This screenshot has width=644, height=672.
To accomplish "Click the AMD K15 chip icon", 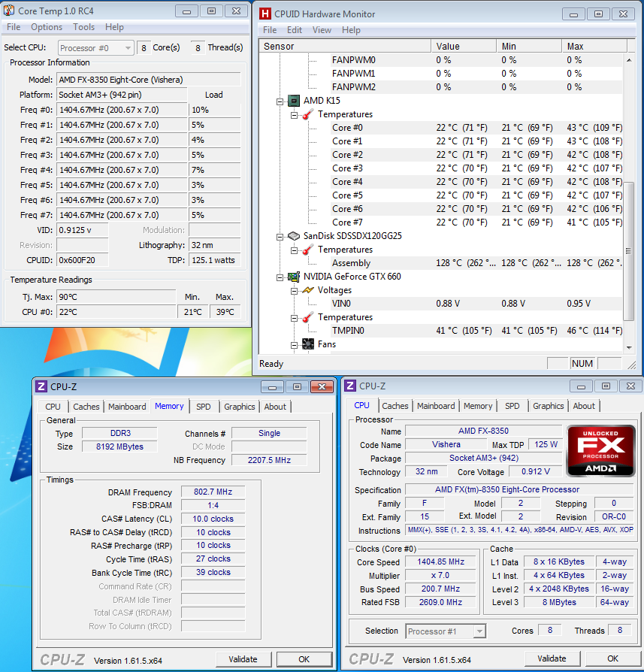I will tap(294, 101).
